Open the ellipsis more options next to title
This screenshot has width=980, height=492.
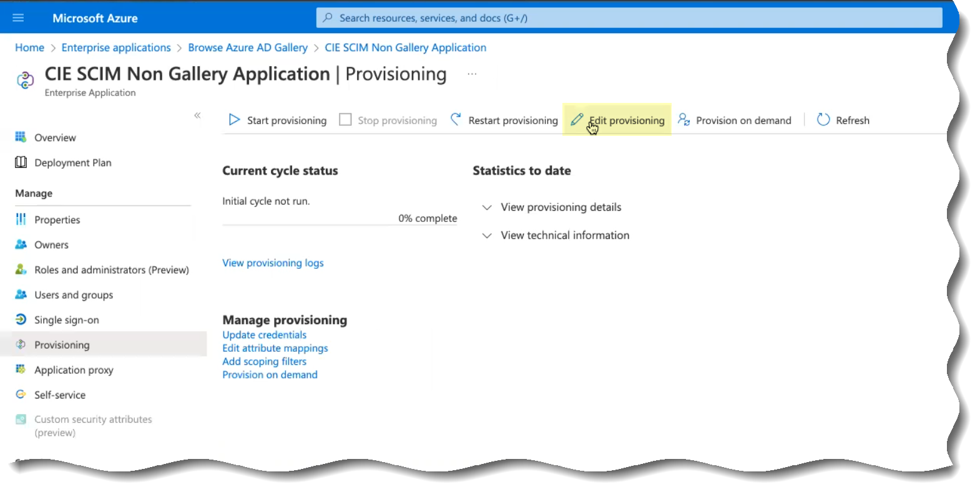pos(472,74)
